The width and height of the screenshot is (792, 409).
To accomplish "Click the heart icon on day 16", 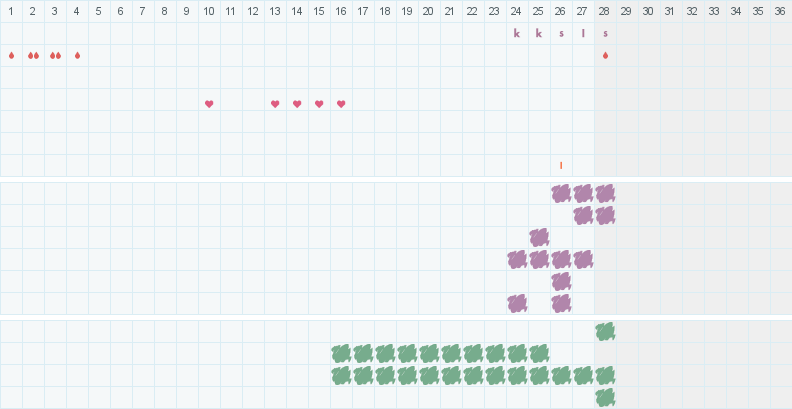I will [341, 104].
